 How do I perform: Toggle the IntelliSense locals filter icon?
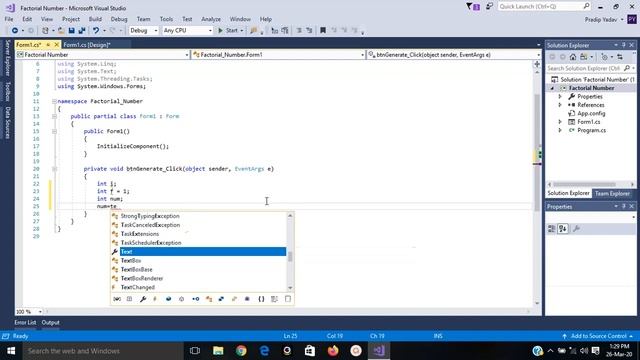(x=117, y=299)
